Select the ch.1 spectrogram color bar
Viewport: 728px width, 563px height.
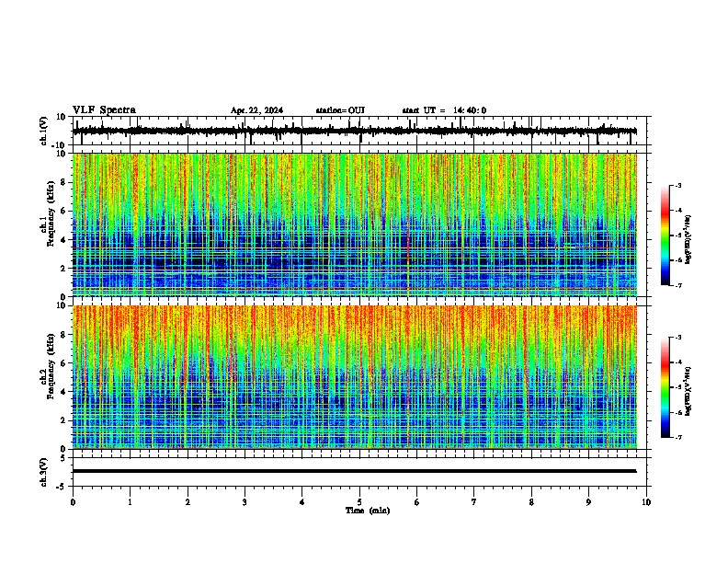click(665, 236)
